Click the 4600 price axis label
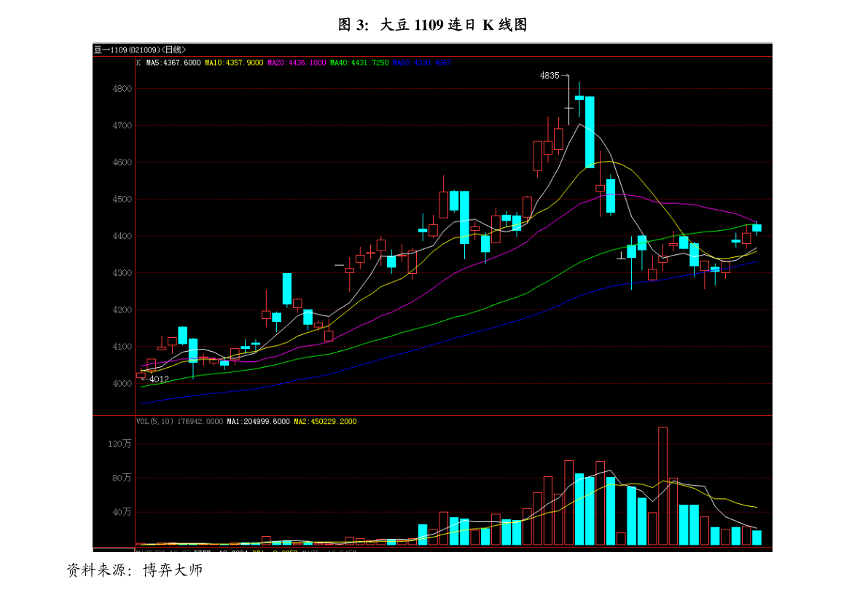The image size is (868, 595). click(122, 162)
